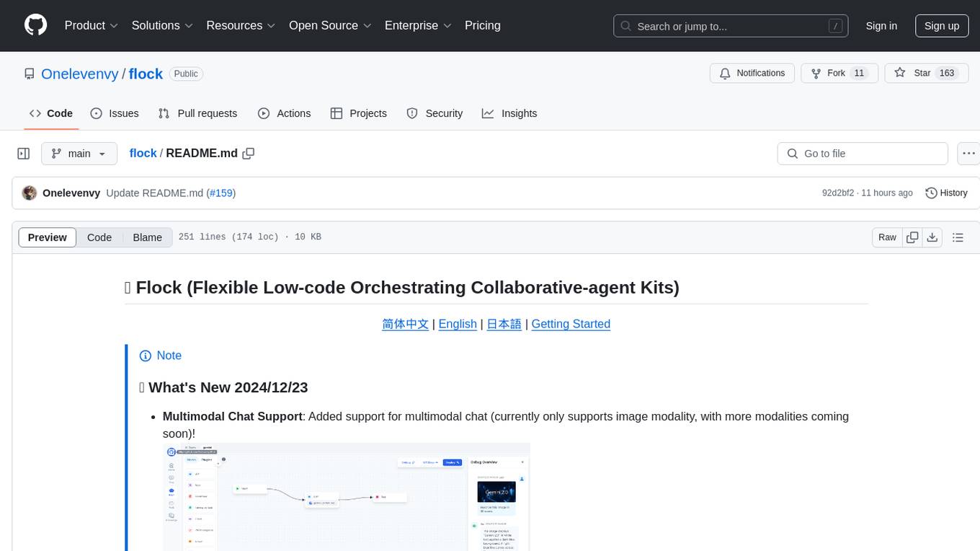Open the Onelevenvy commit author link

pyautogui.click(x=71, y=193)
